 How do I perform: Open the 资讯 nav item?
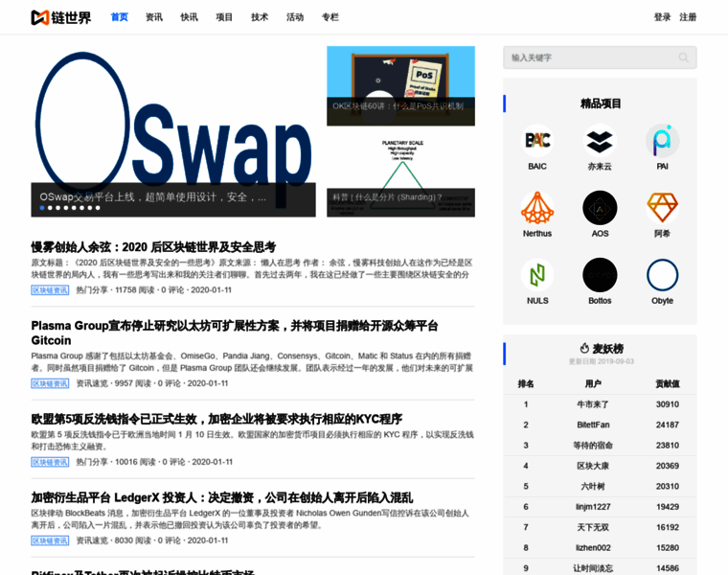click(154, 17)
